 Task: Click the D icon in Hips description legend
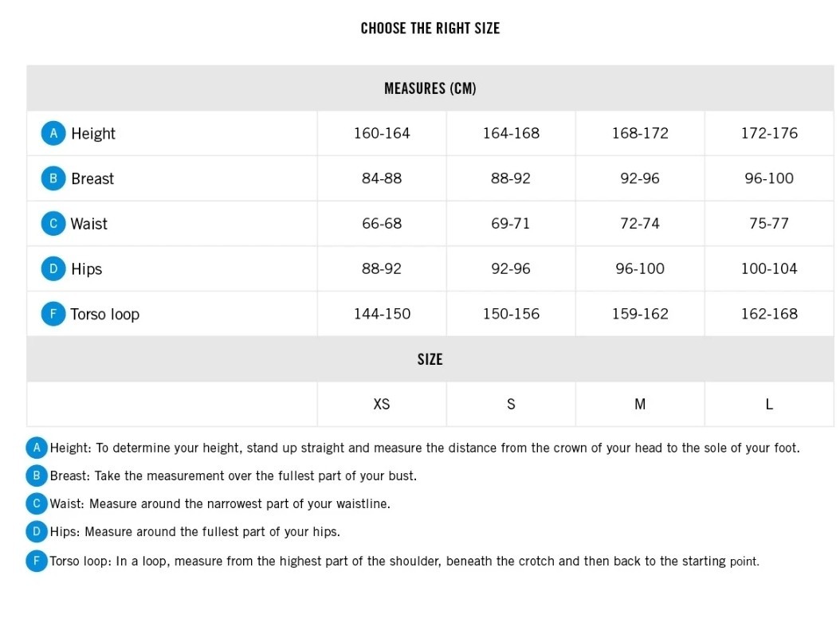37,531
